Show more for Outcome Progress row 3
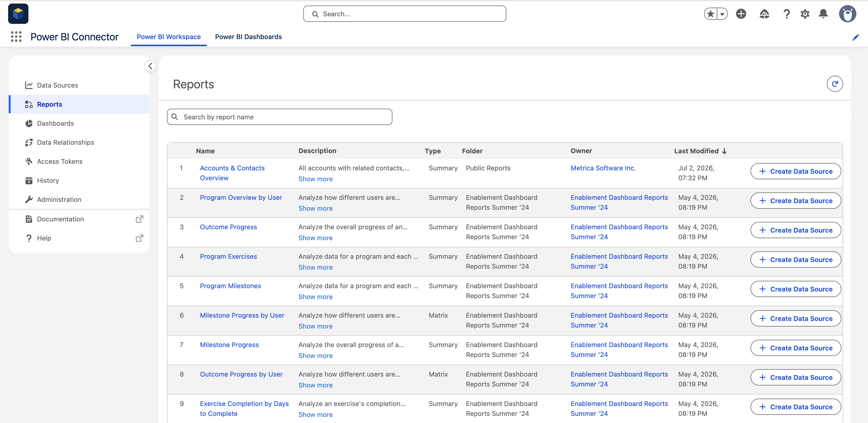Image resolution: width=868 pixels, height=423 pixels. click(315, 238)
